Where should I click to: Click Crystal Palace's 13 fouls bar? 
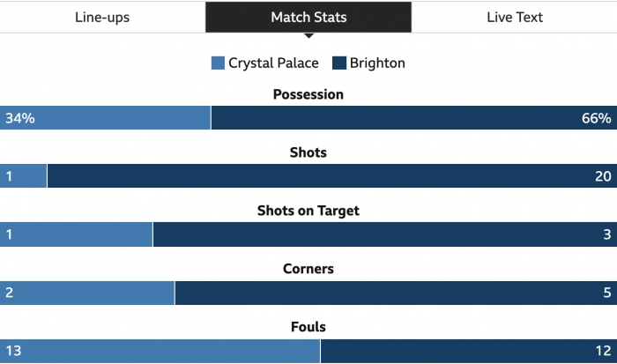coord(160,351)
